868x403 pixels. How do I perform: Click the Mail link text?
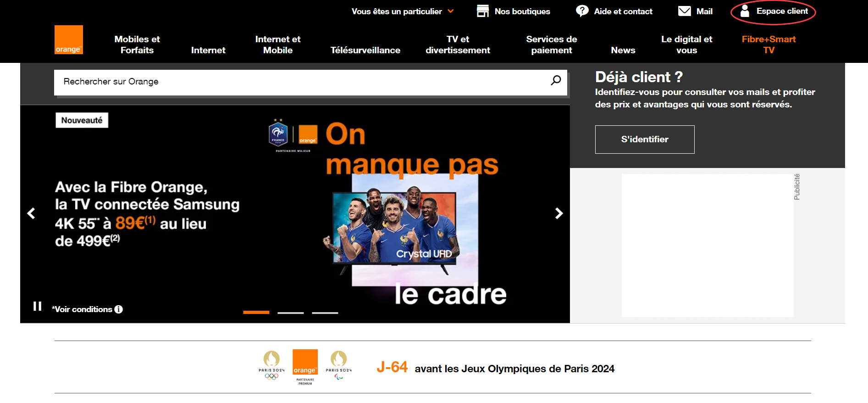[x=704, y=11]
